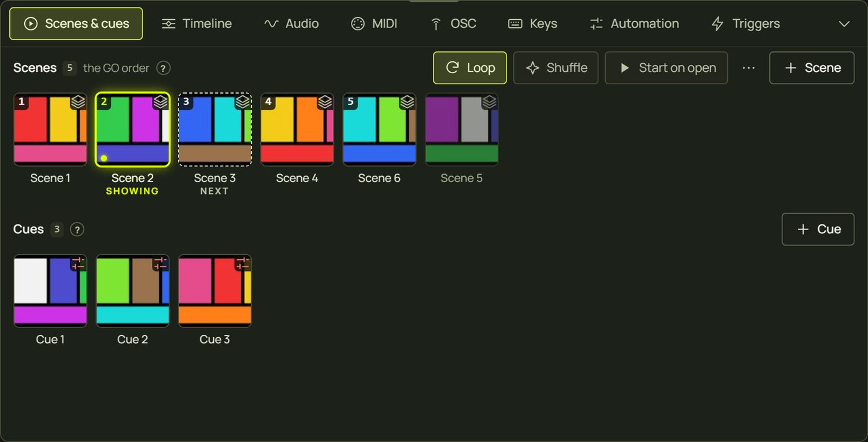Image resolution: width=868 pixels, height=442 pixels.
Task: Click the layers icon on Scene 1
Action: click(x=78, y=102)
